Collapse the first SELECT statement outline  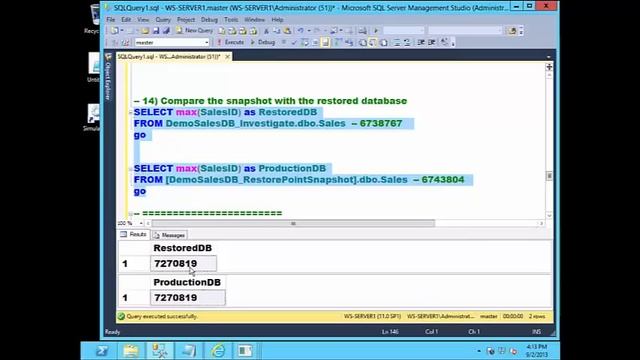[x=131, y=112]
